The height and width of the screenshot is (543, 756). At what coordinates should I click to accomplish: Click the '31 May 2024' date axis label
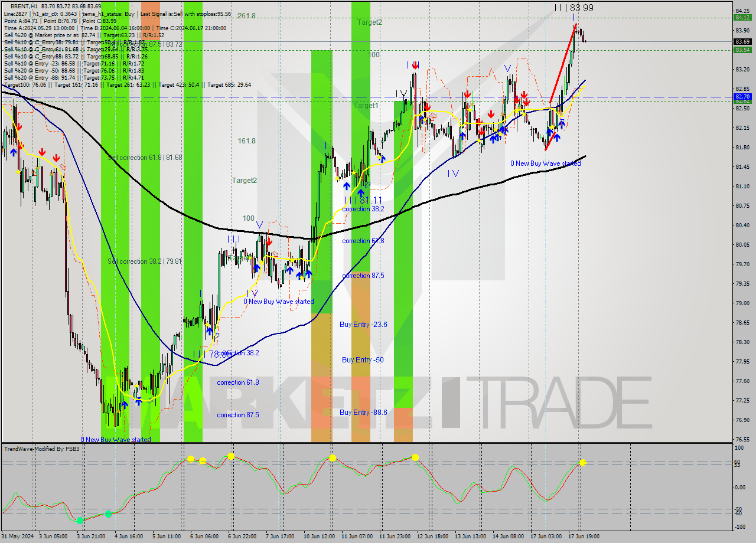tap(17, 537)
